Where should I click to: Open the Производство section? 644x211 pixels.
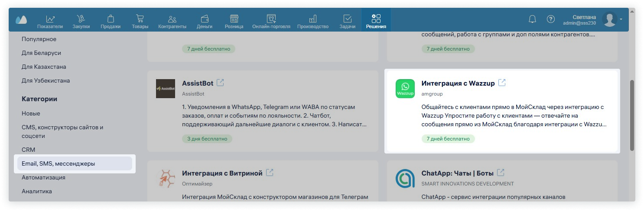click(312, 22)
